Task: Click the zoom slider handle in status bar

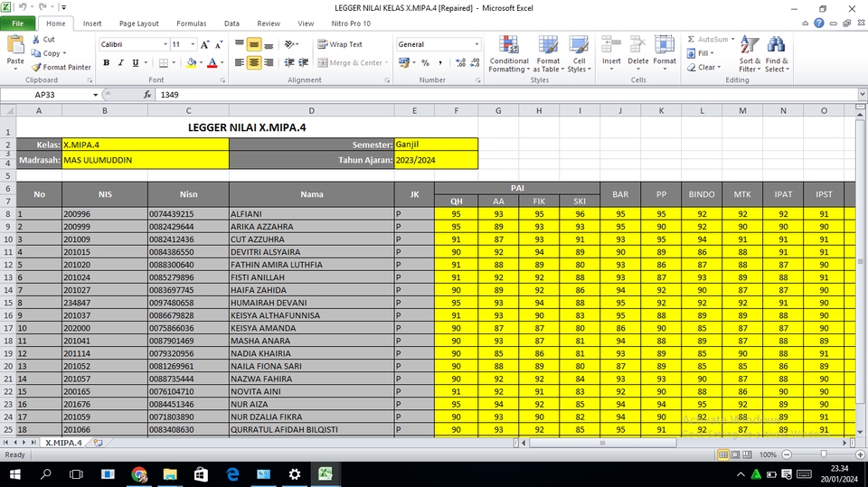Action: pos(823,454)
